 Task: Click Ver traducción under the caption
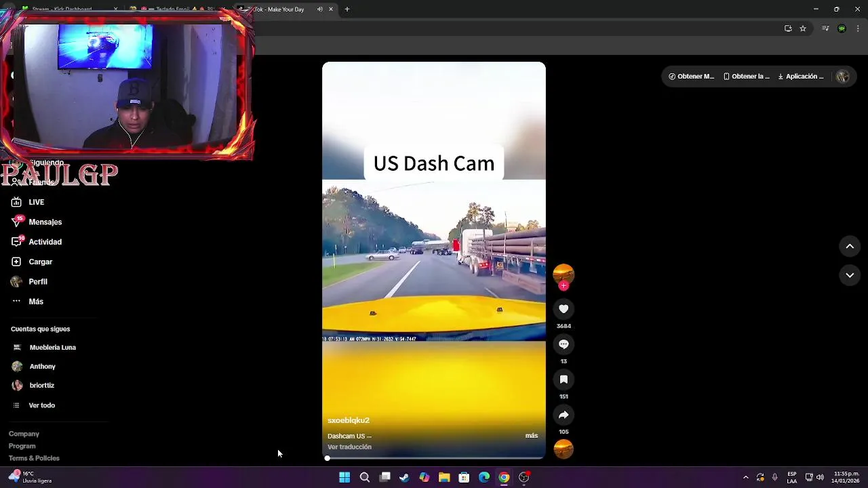tap(349, 447)
